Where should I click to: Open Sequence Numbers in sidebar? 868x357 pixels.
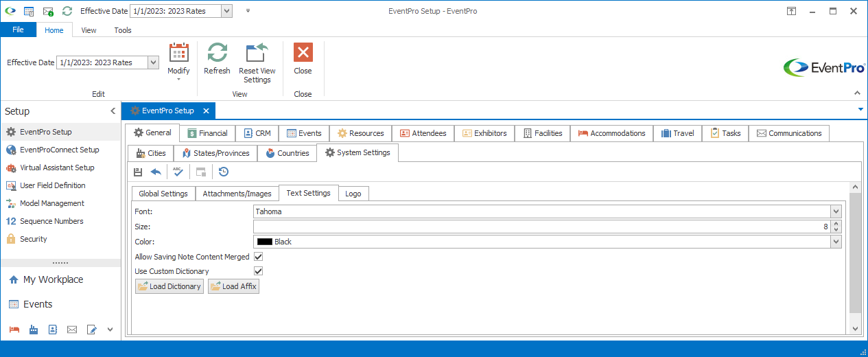point(60,221)
